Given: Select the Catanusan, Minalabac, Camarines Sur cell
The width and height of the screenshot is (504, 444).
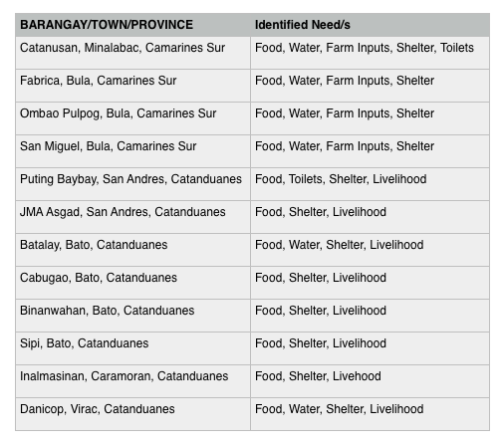Looking at the screenshot, I should click(x=132, y=53).
